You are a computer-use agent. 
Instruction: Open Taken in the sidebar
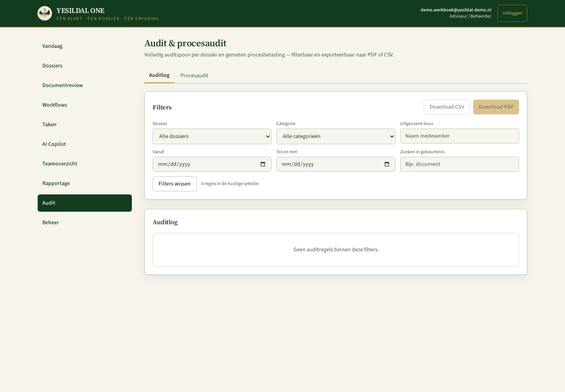click(x=85, y=125)
